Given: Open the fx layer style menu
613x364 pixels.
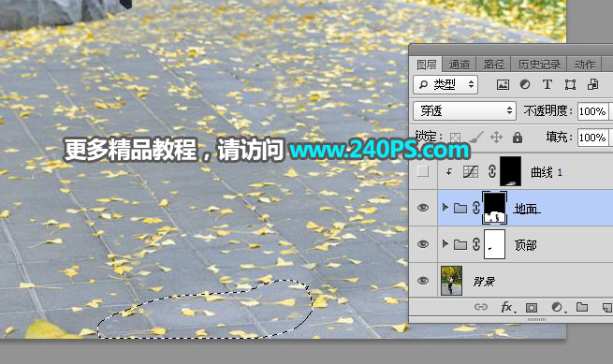Looking at the screenshot, I should pos(508,307).
